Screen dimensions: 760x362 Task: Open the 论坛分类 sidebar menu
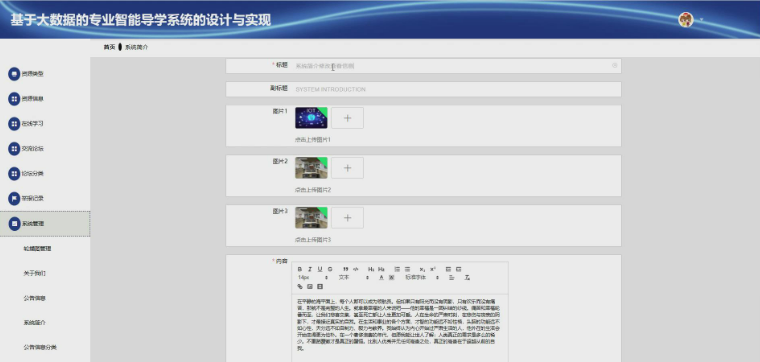(x=45, y=173)
